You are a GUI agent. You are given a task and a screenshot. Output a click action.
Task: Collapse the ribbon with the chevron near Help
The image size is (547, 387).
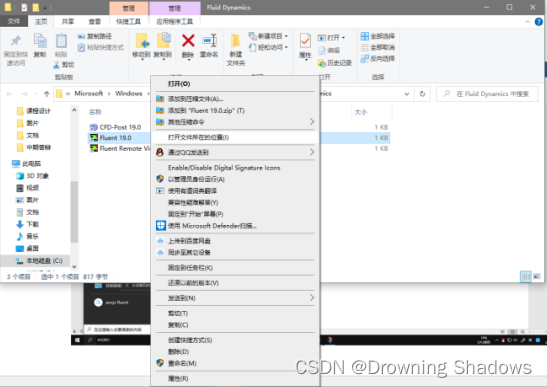click(527, 22)
